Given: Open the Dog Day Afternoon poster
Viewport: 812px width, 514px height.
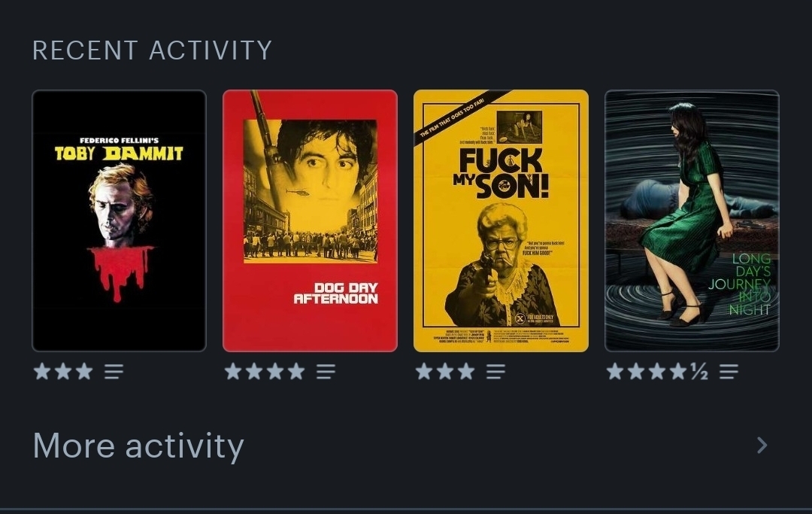Looking at the screenshot, I should [x=311, y=221].
